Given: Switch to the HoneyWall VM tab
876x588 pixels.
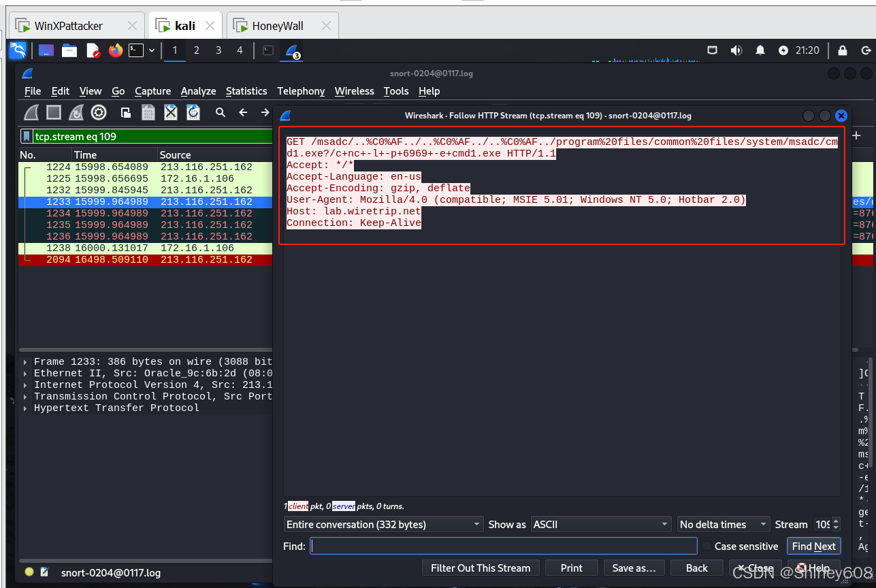Looking at the screenshot, I should [x=282, y=26].
